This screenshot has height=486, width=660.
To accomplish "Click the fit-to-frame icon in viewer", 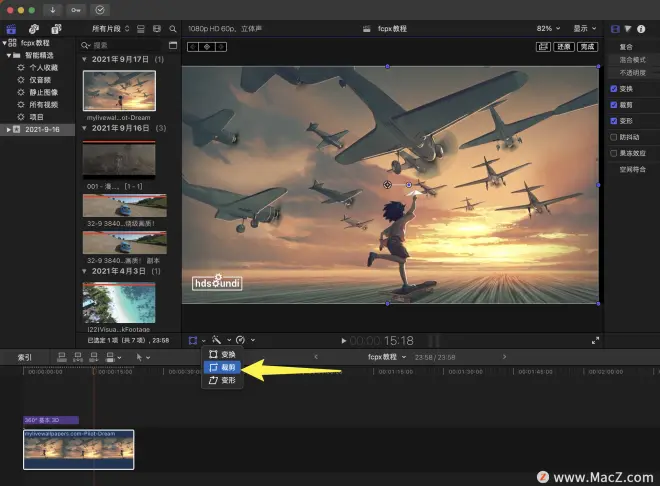I will tap(543, 47).
